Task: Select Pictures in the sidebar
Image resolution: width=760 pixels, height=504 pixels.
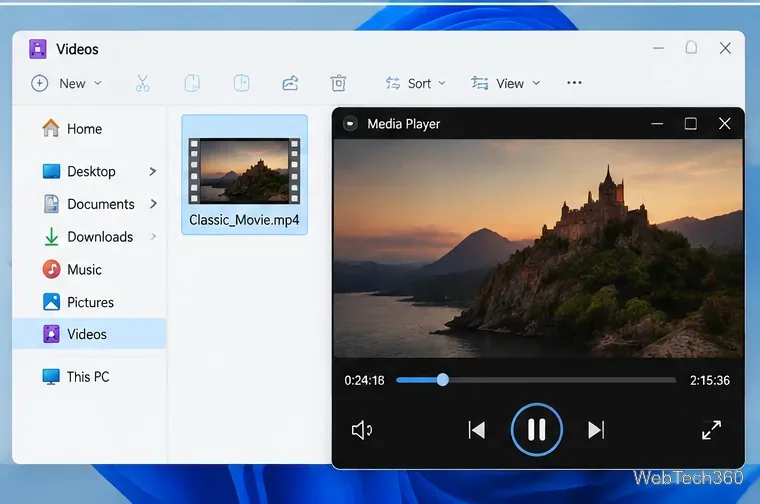Action: (x=90, y=302)
